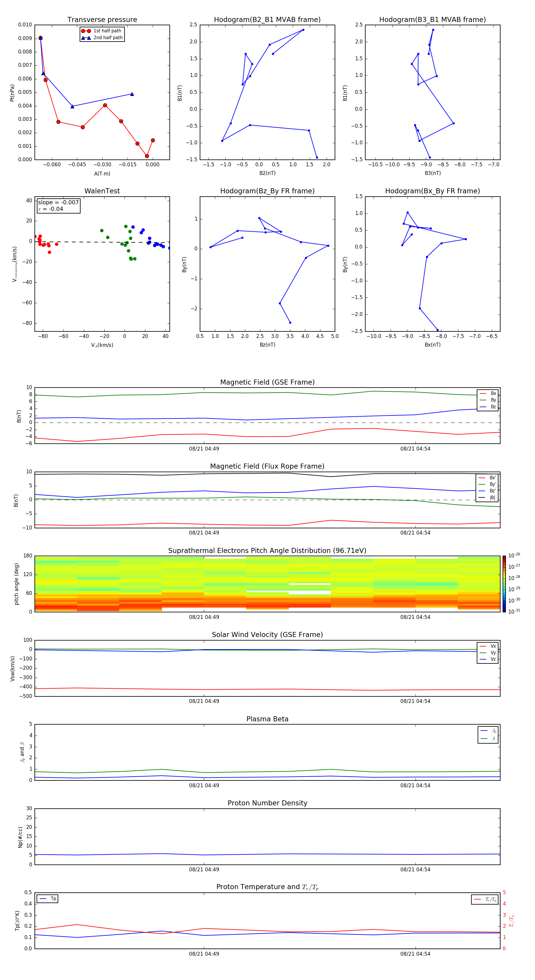Viewport: 535px width, 980px height.
Task: Click "08/21 04:49" tick under GSE magnetic field plot
Action: pyautogui.click(x=204, y=449)
